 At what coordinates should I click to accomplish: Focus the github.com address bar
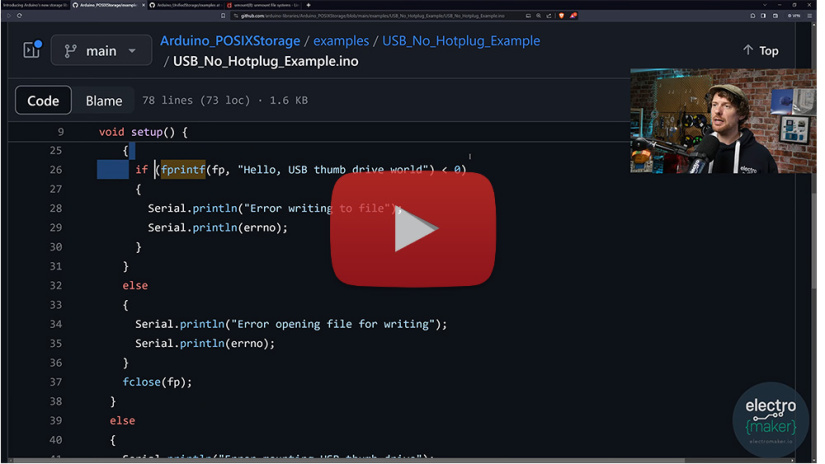(373, 16)
